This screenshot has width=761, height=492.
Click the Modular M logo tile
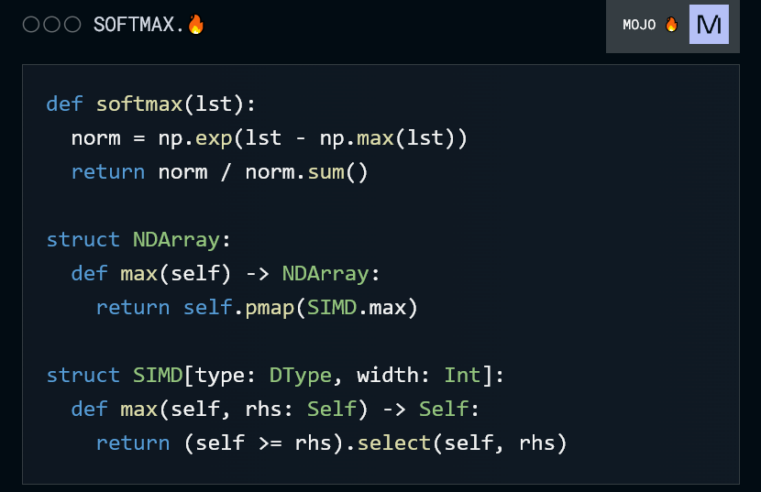(x=709, y=24)
